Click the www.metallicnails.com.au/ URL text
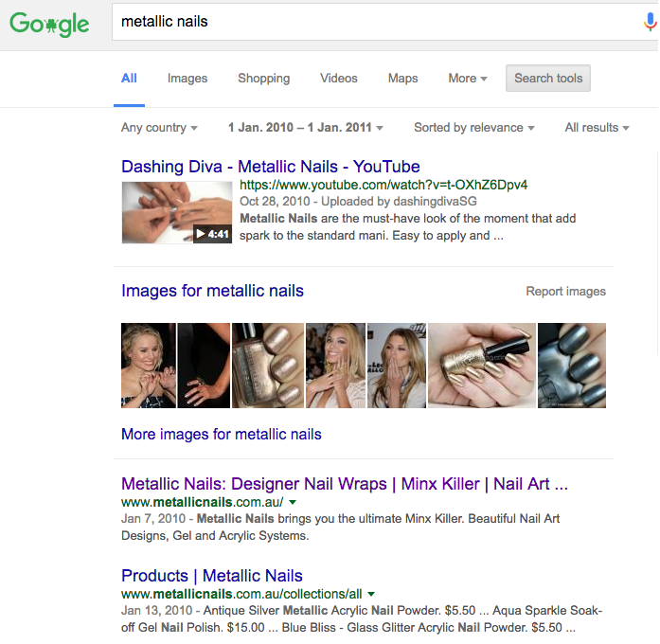Image resolution: width=660 pixels, height=644 pixels. tap(203, 502)
